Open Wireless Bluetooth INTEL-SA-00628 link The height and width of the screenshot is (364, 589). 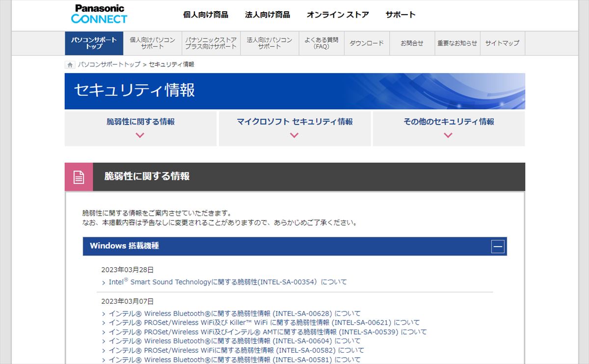coord(235,313)
